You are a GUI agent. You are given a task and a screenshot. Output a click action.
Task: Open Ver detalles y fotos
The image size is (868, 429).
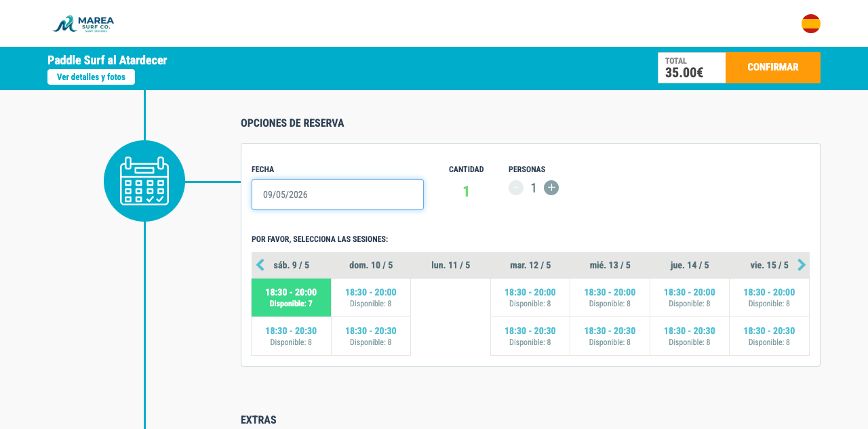coord(91,77)
